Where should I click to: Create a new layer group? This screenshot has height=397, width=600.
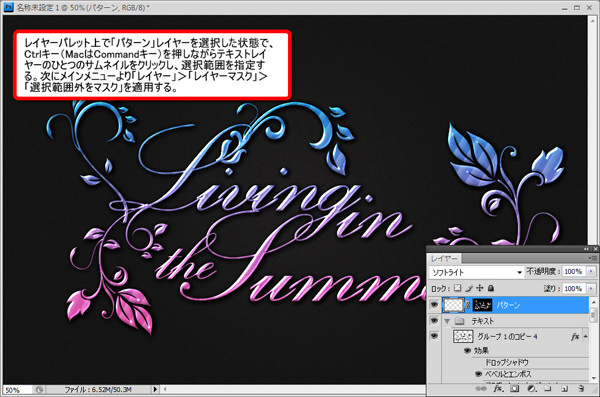coord(548,389)
